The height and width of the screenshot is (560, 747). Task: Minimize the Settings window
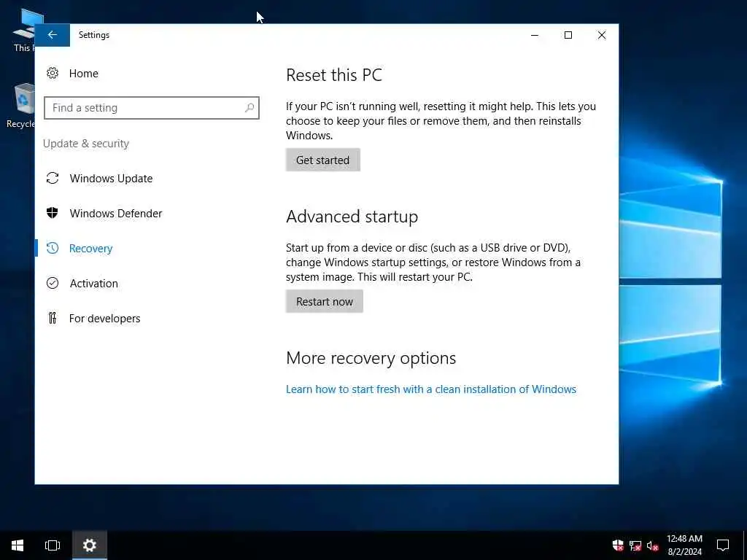[535, 35]
